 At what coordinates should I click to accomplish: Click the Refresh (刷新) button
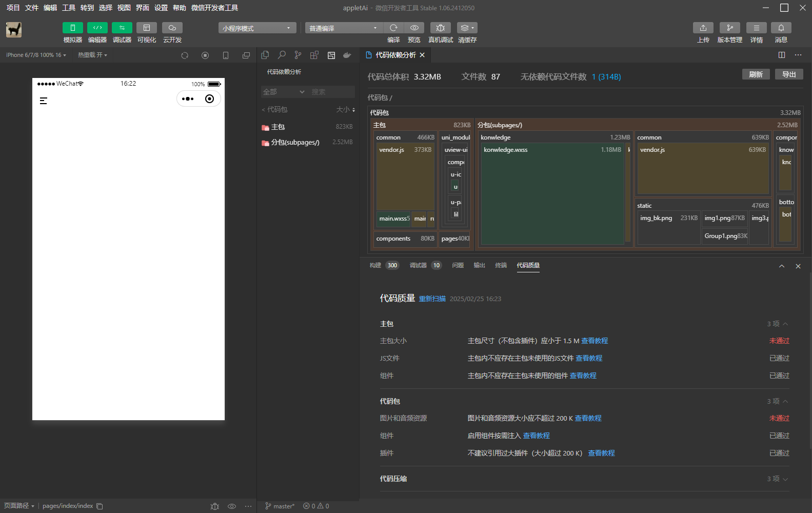pyautogui.click(x=756, y=74)
